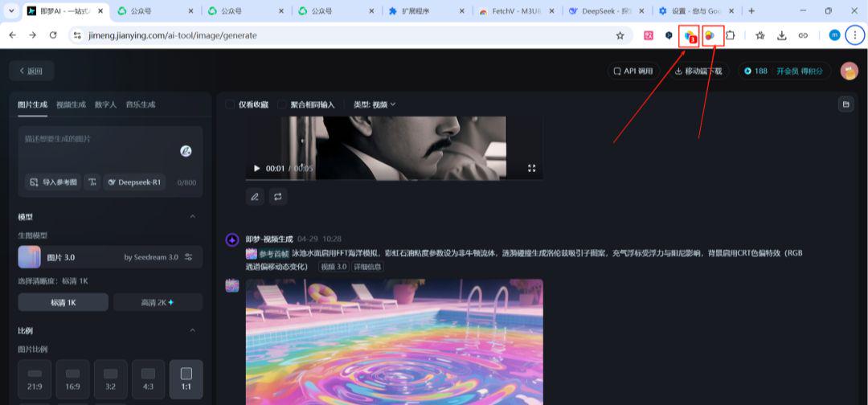Switch to the 数字人 tab
The image size is (868, 405).
click(x=105, y=104)
